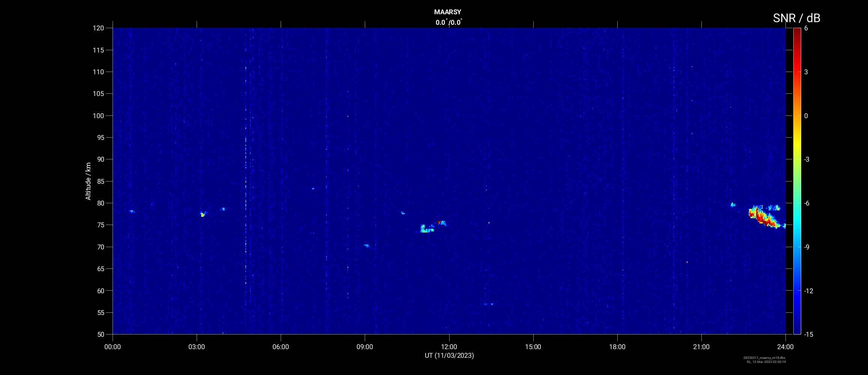Click the 60 altitude tick label
The image size is (868, 375).
pos(100,291)
